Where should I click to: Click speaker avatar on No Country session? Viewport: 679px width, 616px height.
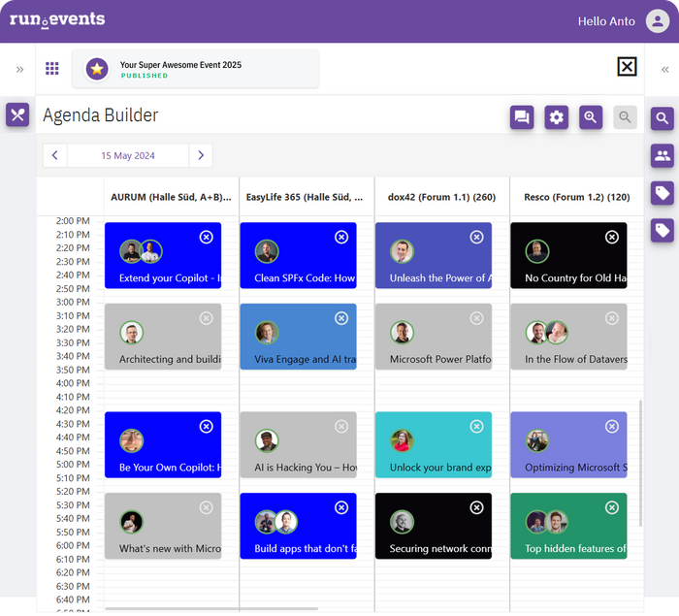(537, 251)
